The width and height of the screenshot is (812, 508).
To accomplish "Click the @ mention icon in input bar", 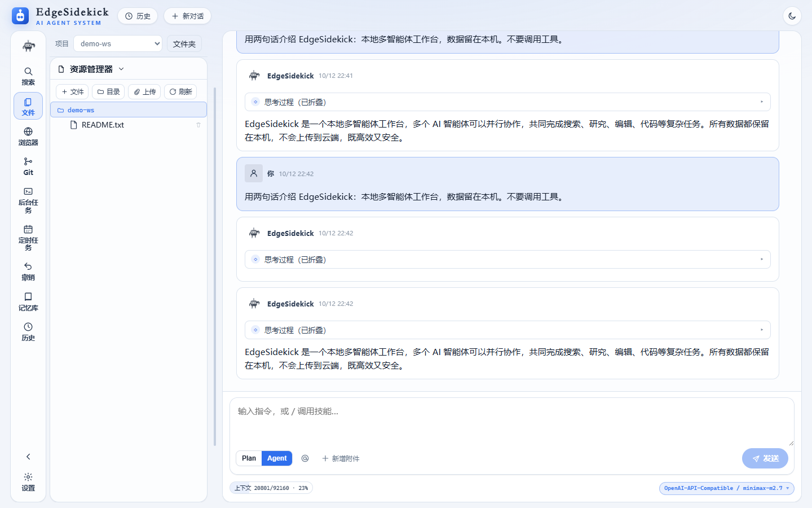I will point(305,458).
